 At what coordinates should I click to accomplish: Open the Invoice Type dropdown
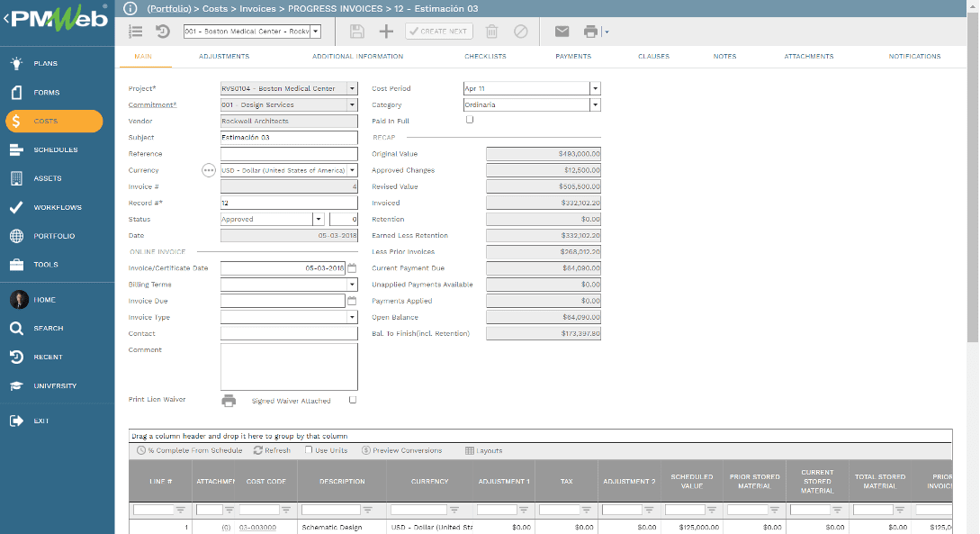[351, 317]
